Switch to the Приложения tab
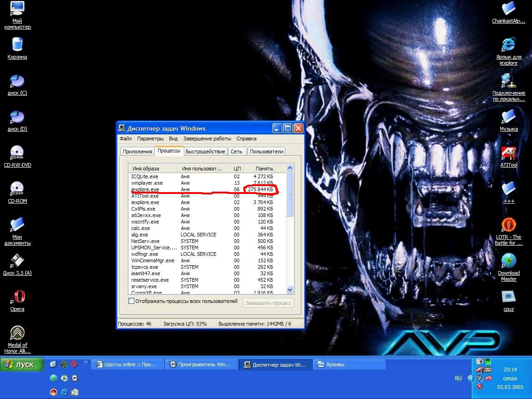Screen dimensions: 532x399 138,151
